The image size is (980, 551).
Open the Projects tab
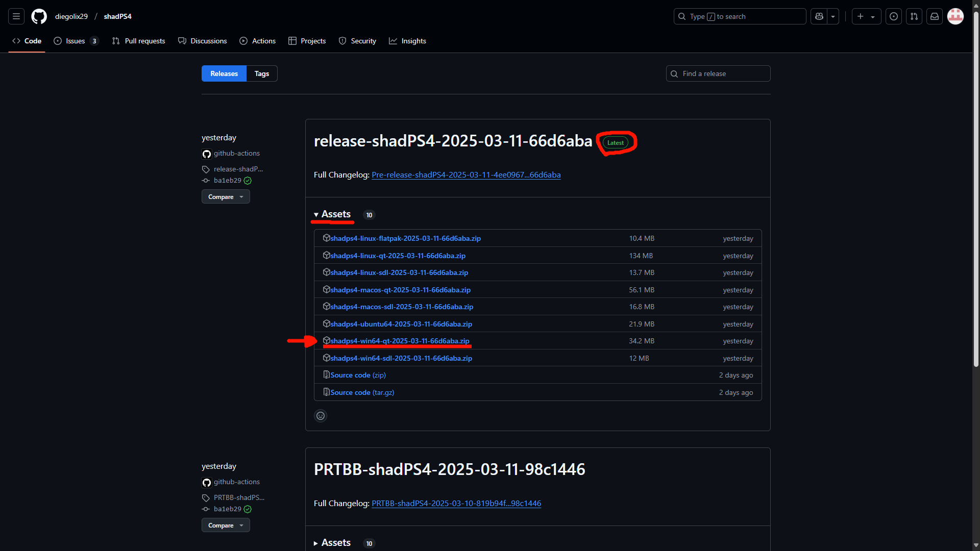307,41
